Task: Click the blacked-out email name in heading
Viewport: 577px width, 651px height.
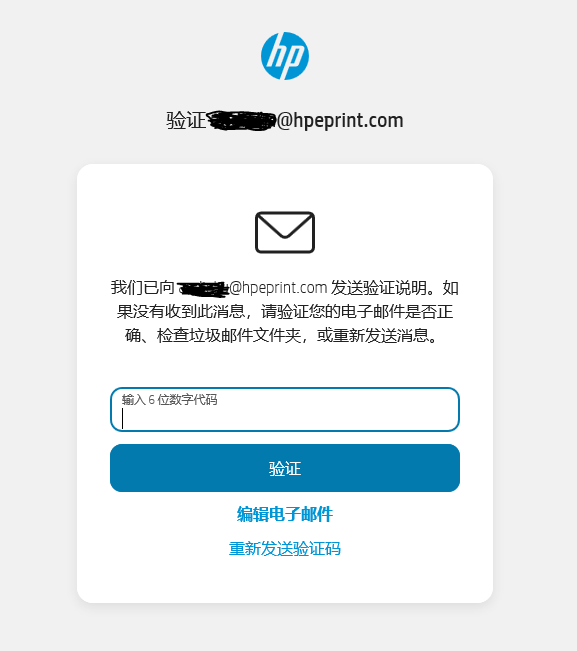Action: coord(241,121)
